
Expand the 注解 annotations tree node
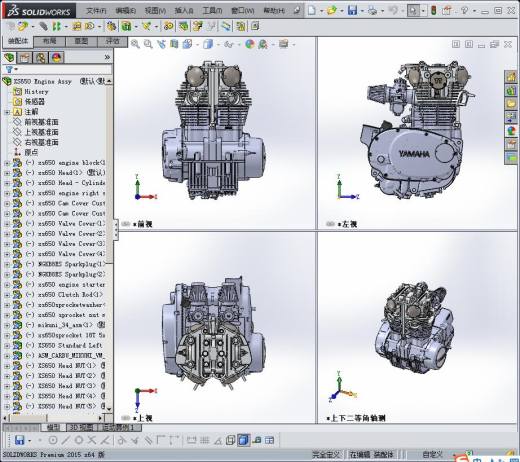[7, 112]
